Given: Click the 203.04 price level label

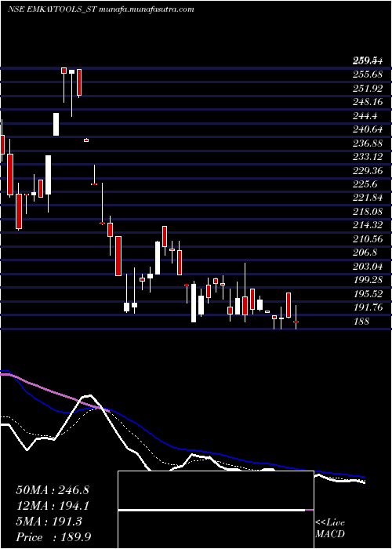Looking at the screenshot, I should click(x=367, y=267).
